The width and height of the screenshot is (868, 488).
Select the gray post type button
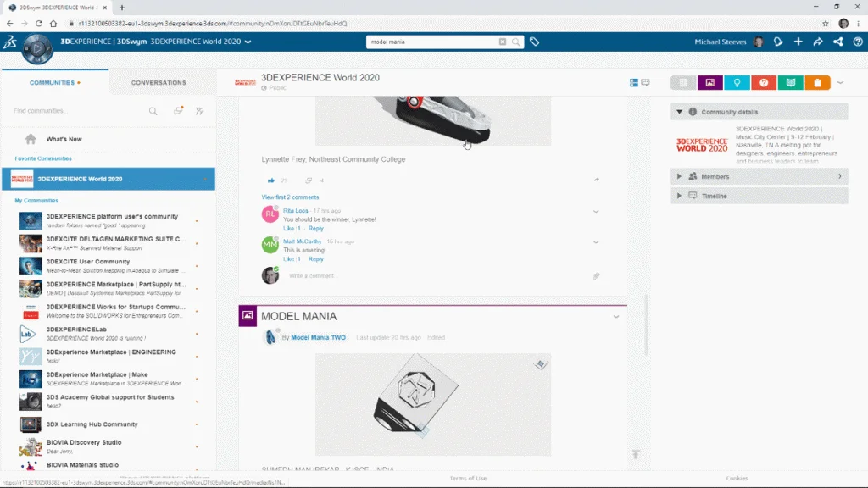click(684, 82)
